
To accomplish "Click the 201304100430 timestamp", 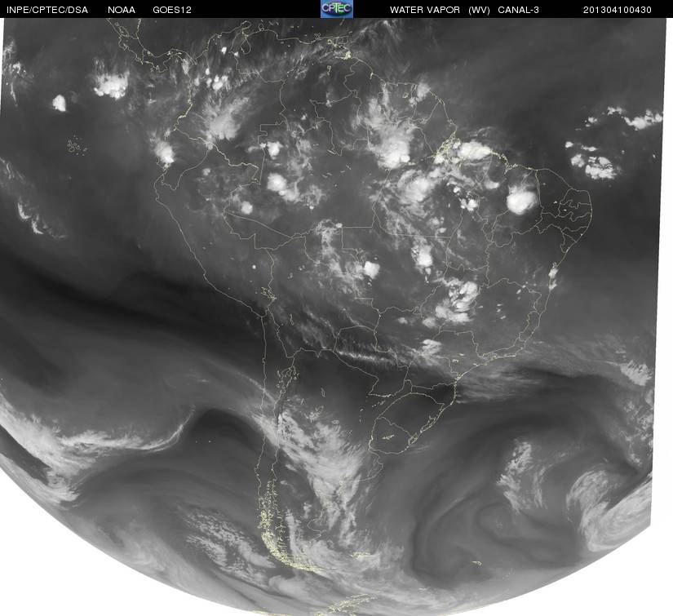I will (618, 10).
